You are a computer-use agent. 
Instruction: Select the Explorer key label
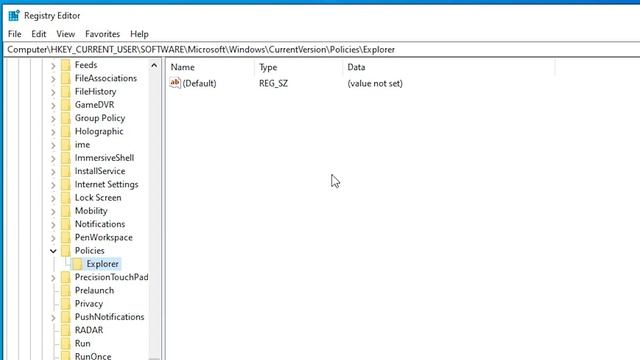102,264
